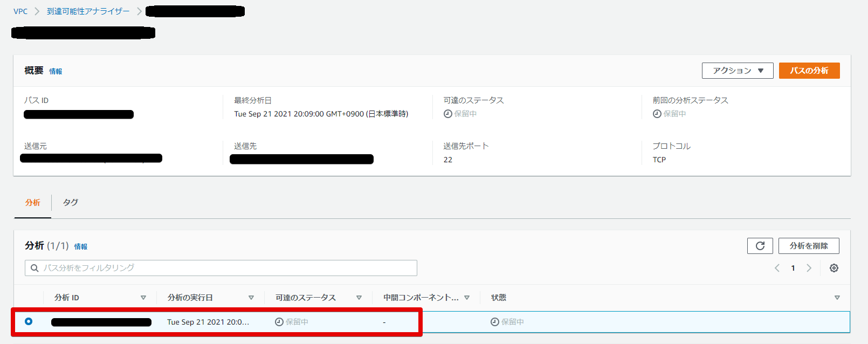Open 情報 link next to 分析 (1/1)

click(x=81, y=246)
